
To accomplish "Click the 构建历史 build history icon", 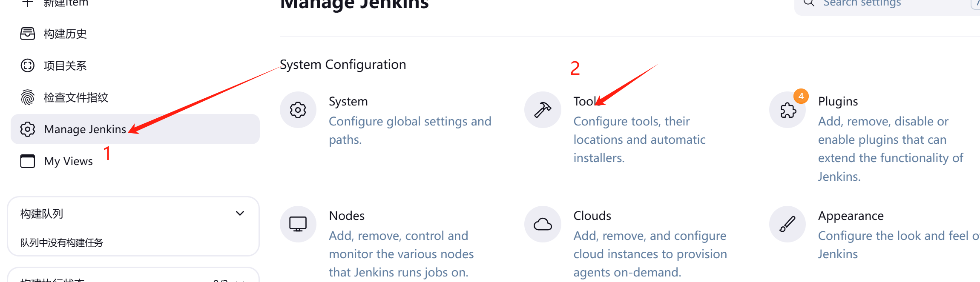I will pyautogui.click(x=28, y=34).
